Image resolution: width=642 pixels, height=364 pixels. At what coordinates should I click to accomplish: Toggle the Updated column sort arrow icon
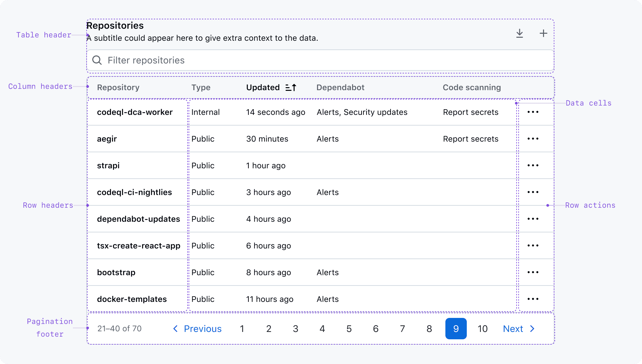(291, 87)
